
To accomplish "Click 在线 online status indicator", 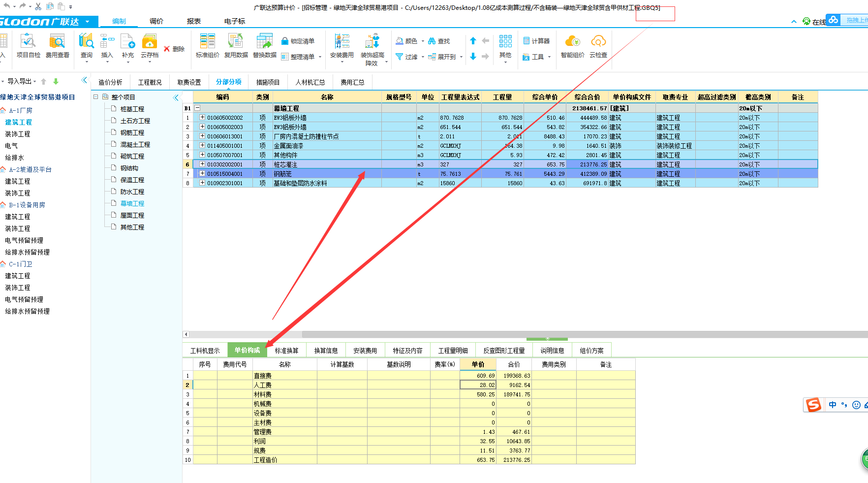I will click(814, 22).
